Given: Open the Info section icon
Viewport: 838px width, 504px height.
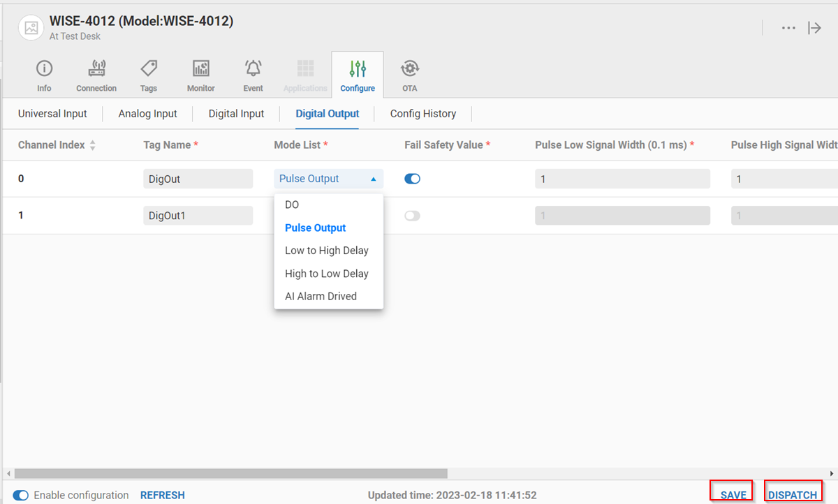Looking at the screenshot, I should (44, 68).
